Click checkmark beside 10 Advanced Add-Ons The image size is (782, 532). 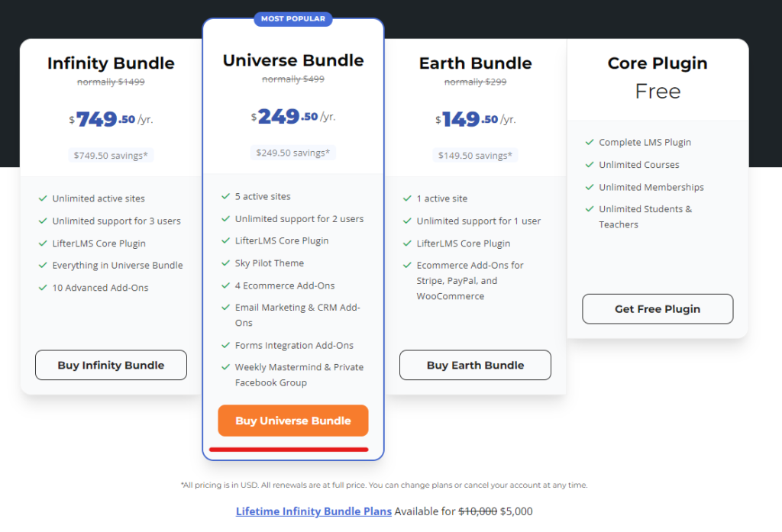click(43, 288)
